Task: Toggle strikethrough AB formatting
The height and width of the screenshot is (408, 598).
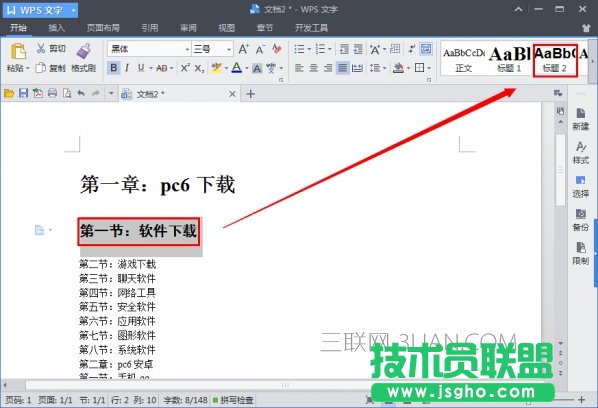Action: point(162,68)
